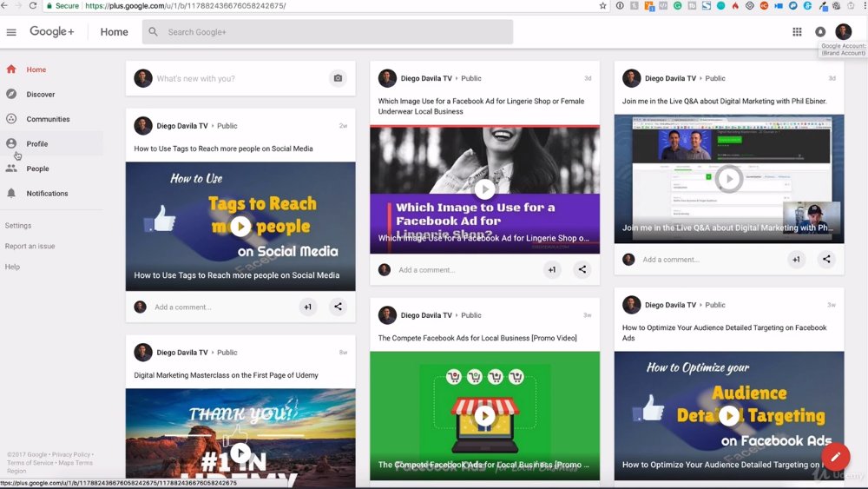
Task: Add a comment on Lingerie post
Action: pos(427,270)
